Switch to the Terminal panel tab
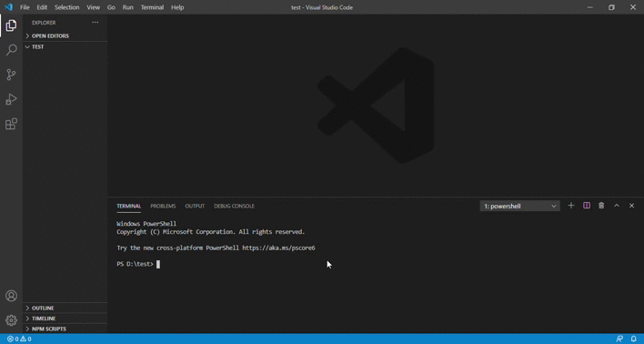This screenshot has height=344, width=644. tap(128, 206)
